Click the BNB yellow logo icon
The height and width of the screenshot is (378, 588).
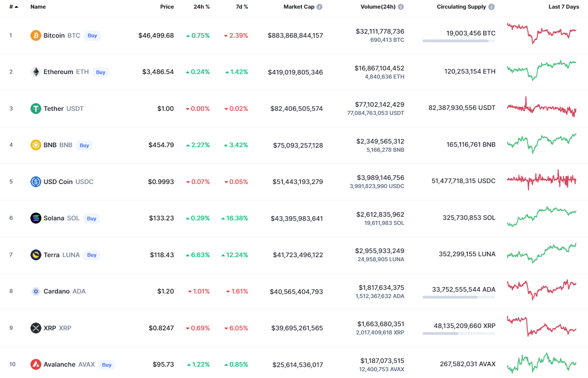point(36,145)
